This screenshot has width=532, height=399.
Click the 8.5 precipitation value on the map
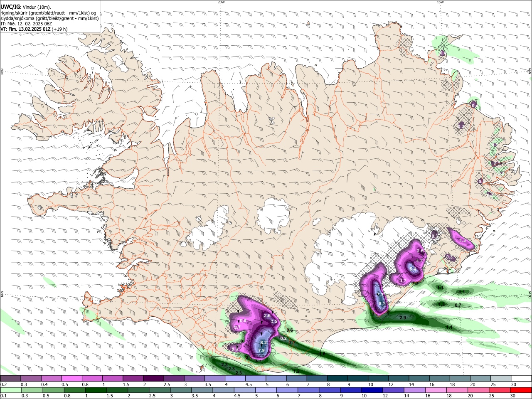click(x=382, y=304)
